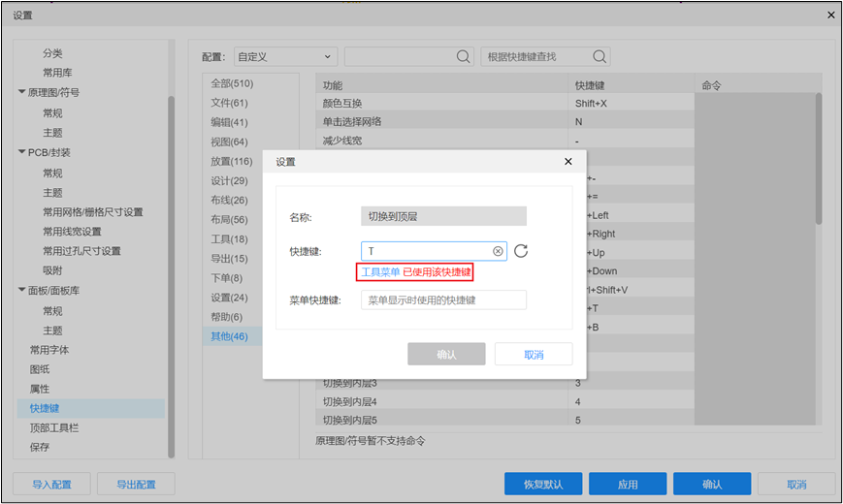Open 常用网格/栅格尺寸设置
The width and height of the screenshot is (843, 504).
[93, 211]
